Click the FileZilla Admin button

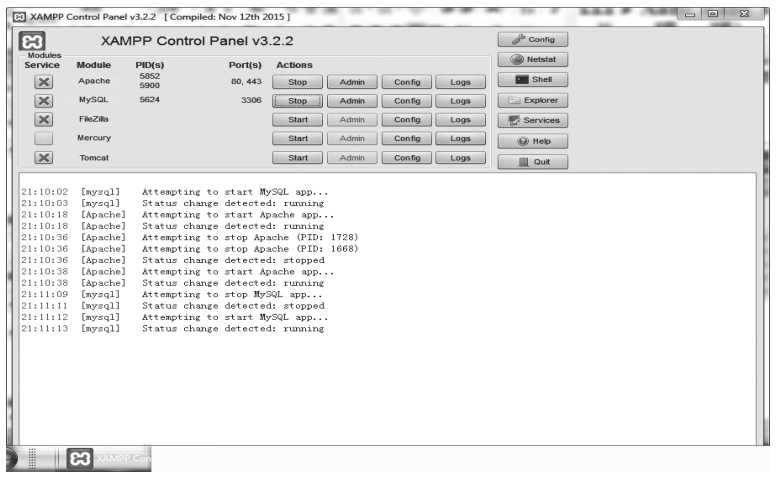click(x=352, y=120)
